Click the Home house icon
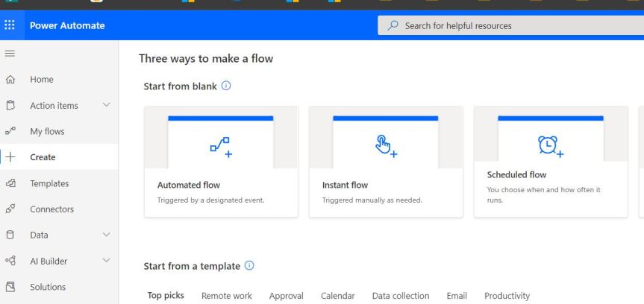This screenshot has height=304, width=644. coord(10,80)
